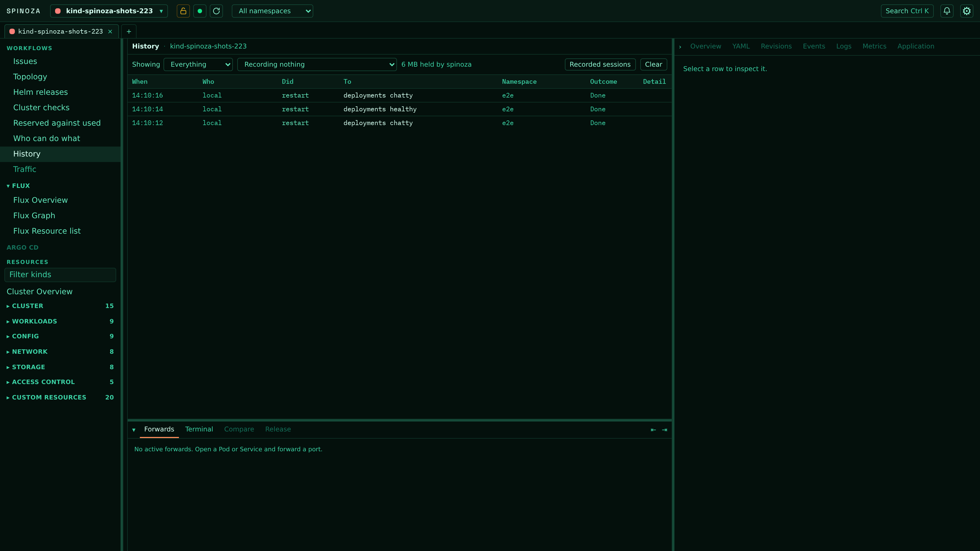Open the cluster selector kind-spinoza-shots-223 dropdown
This screenshot has height=551, width=980.
[109, 11]
